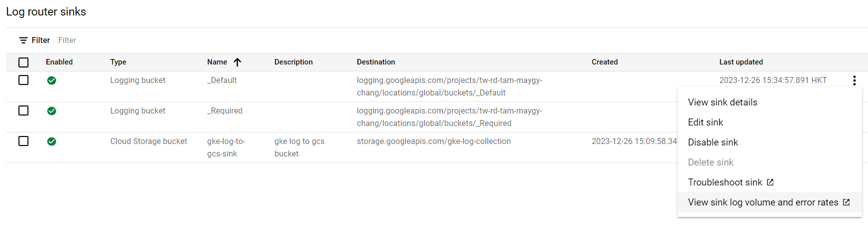Click the _Required sink enabled checkmark icon
This screenshot has height=226, width=868.
[51, 111]
